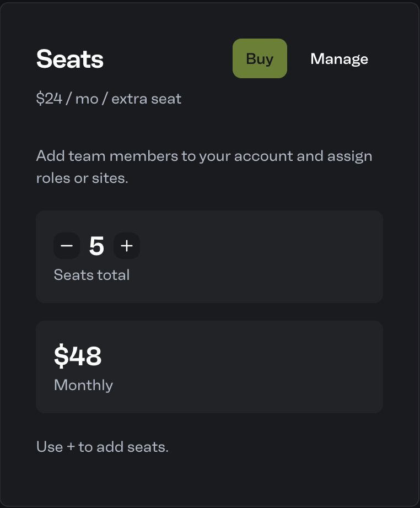This screenshot has height=508, width=420.
Task: Click the Monthly label under the price
Action: [83, 385]
